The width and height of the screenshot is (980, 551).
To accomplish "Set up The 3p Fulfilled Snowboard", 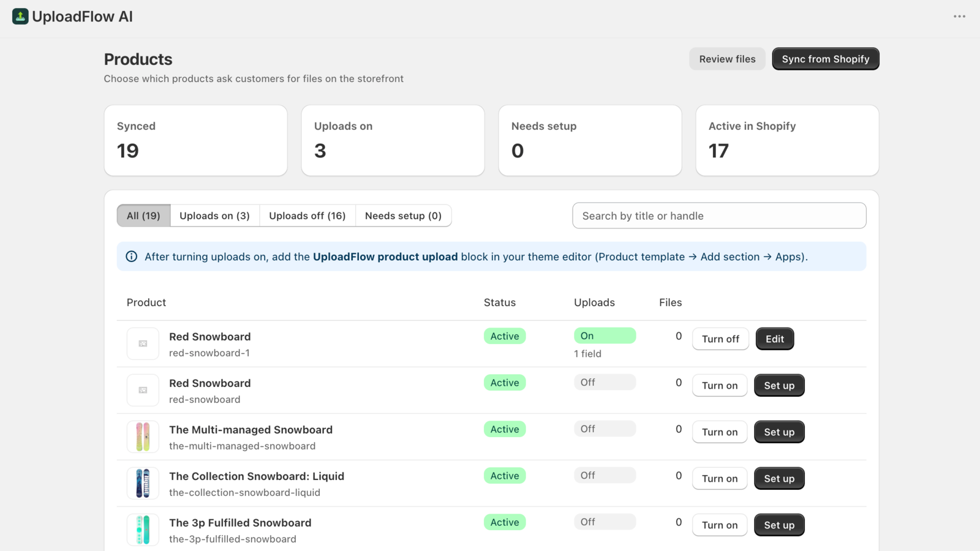I will coord(779,525).
